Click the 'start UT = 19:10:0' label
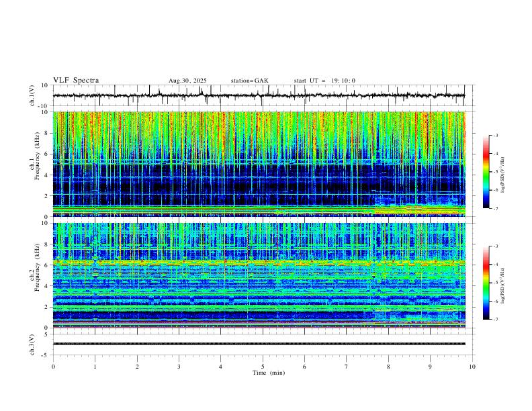The image size is (532, 411). [x=324, y=81]
